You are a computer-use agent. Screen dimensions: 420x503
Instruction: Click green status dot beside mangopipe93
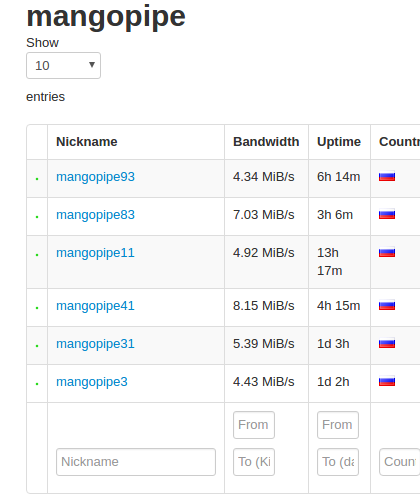tap(37, 179)
